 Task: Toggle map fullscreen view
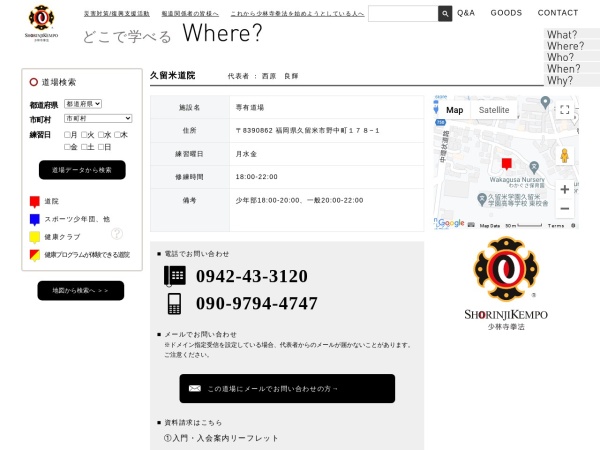coord(564,110)
